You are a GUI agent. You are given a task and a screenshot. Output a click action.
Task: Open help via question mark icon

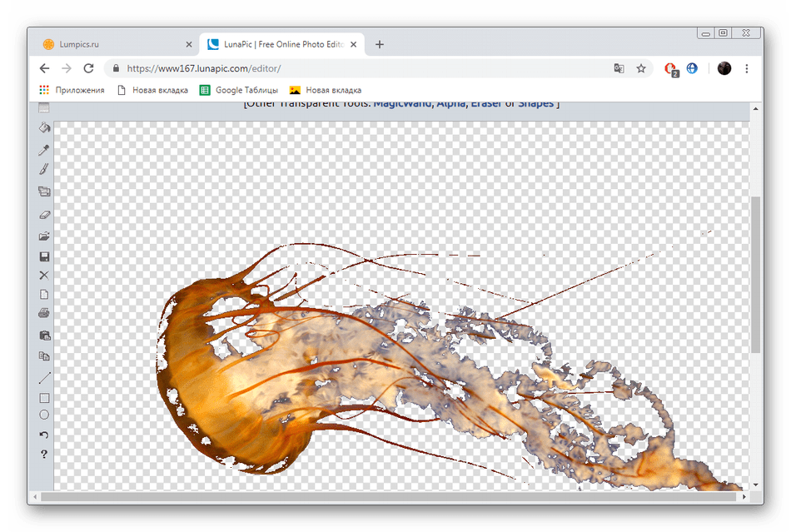click(45, 455)
